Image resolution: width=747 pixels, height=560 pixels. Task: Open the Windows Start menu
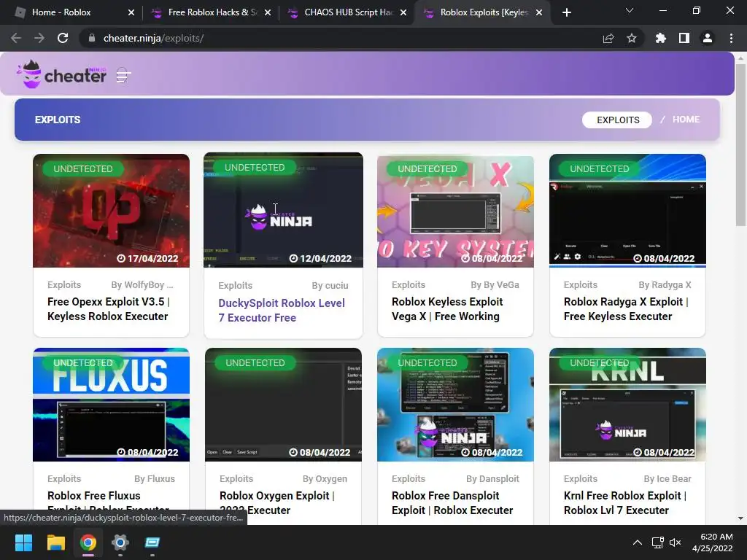(23, 542)
